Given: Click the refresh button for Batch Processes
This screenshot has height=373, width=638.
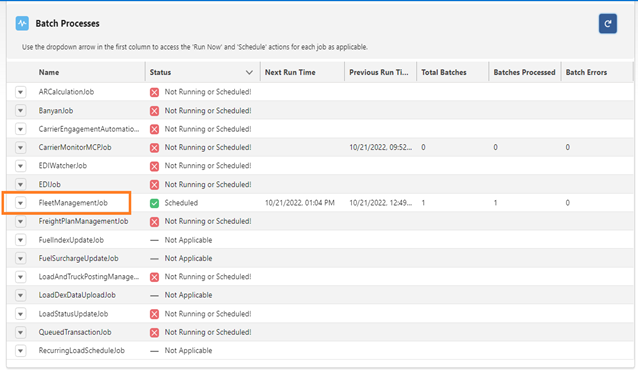Looking at the screenshot, I should coord(607,24).
